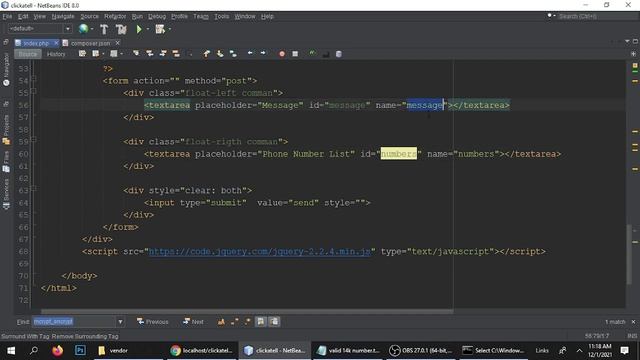The width and height of the screenshot is (640, 360).
Task: Click the Shift Line Left arrow icon
Action: pos(250,53)
